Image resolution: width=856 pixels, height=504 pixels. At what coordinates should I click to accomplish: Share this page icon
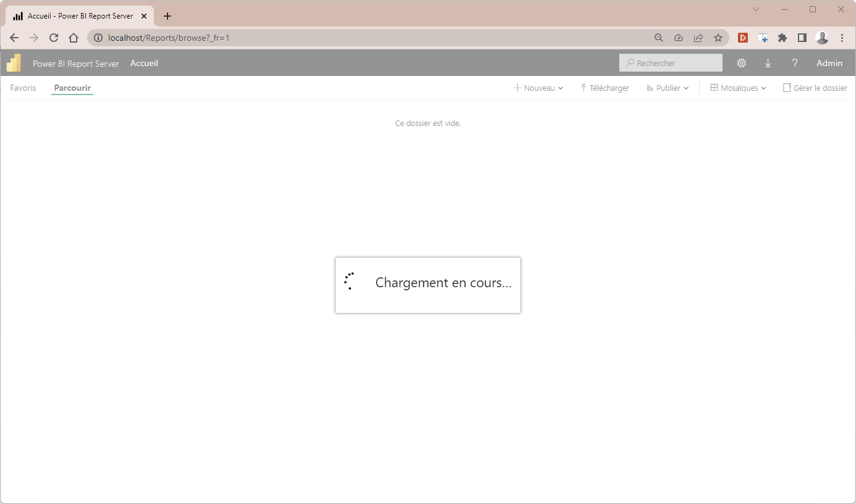(698, 38)
